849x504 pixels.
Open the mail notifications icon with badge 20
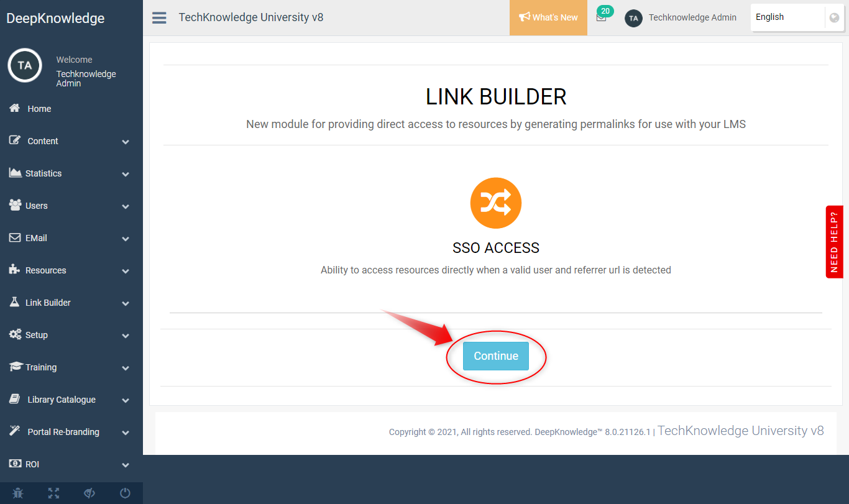pos(601,17)
